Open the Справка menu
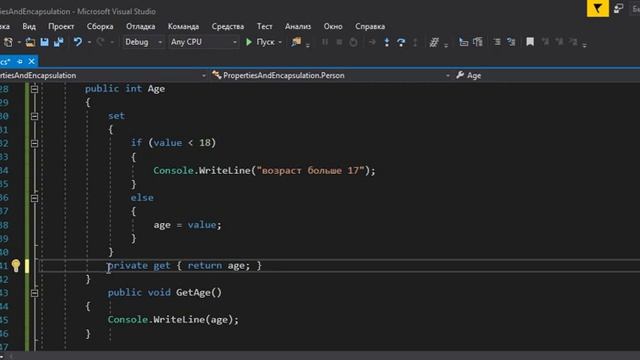The height and width of the screenshot is (360, 640). pyautogui.click(x=370, y=27)
